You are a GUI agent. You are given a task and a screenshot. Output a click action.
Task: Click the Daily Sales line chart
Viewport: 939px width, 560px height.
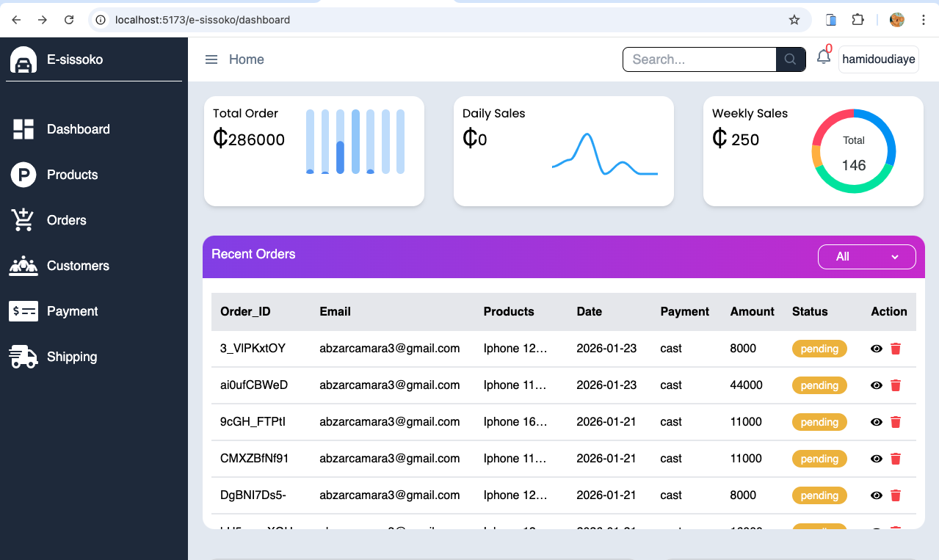coord(605,154)
